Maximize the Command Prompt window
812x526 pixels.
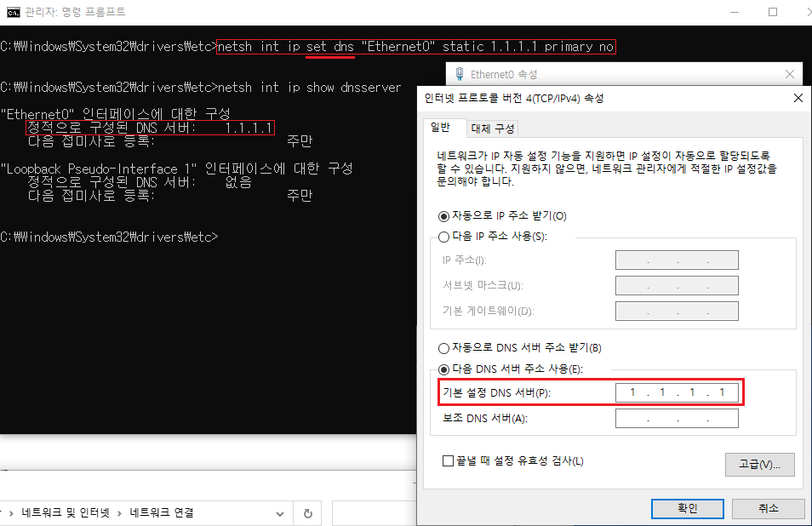(773, 12)
